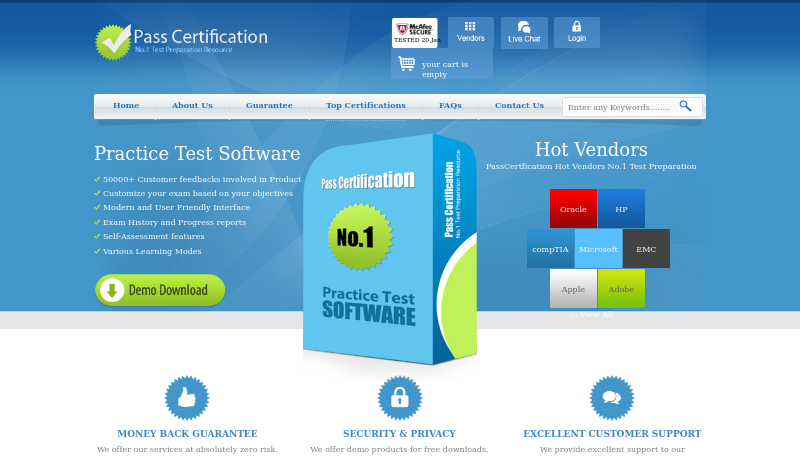Open the About Us page

click(192, 105)
